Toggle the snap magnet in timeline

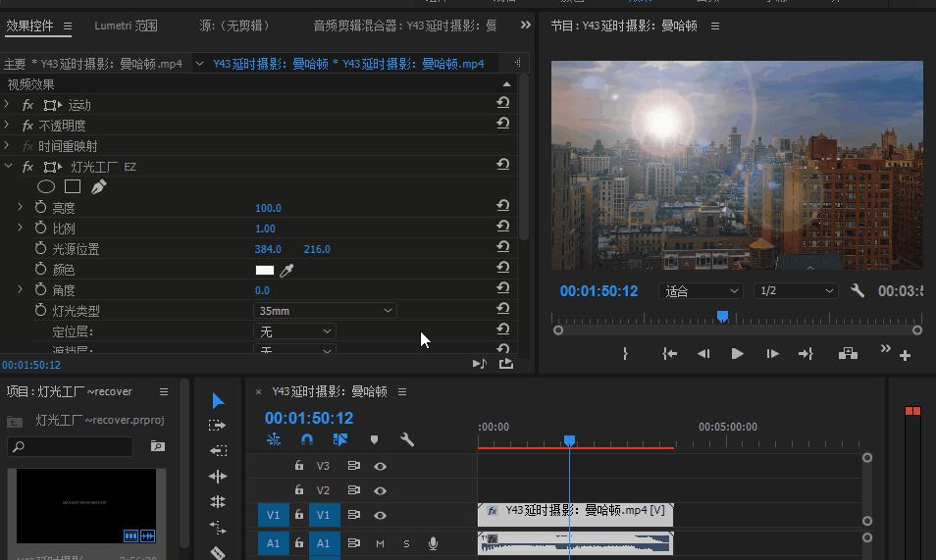click(307, 440)
